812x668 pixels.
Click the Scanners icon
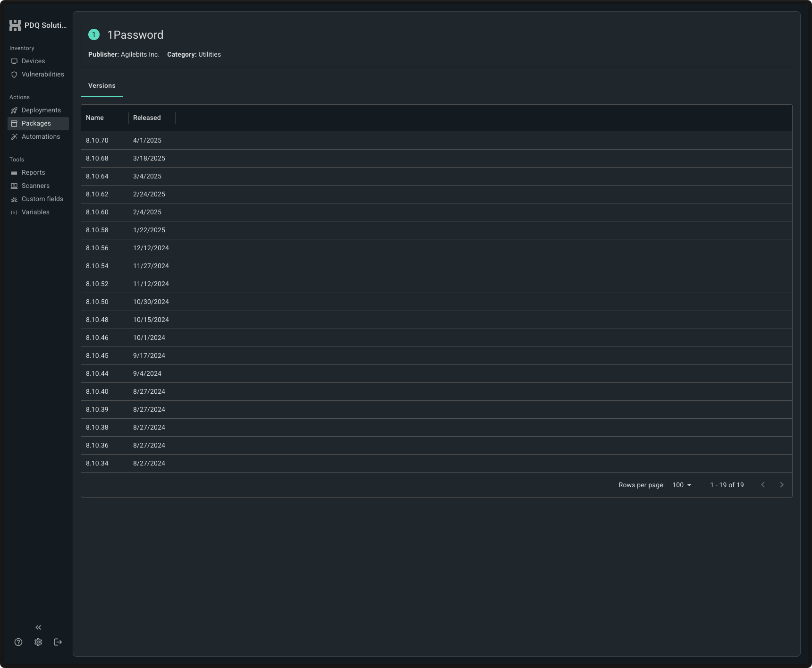click(14, 186)
